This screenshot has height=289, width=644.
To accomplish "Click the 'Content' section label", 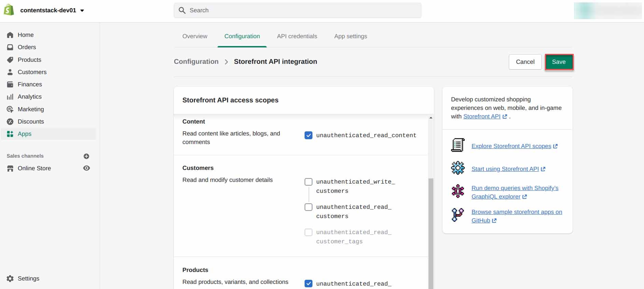I will point(194,121).
